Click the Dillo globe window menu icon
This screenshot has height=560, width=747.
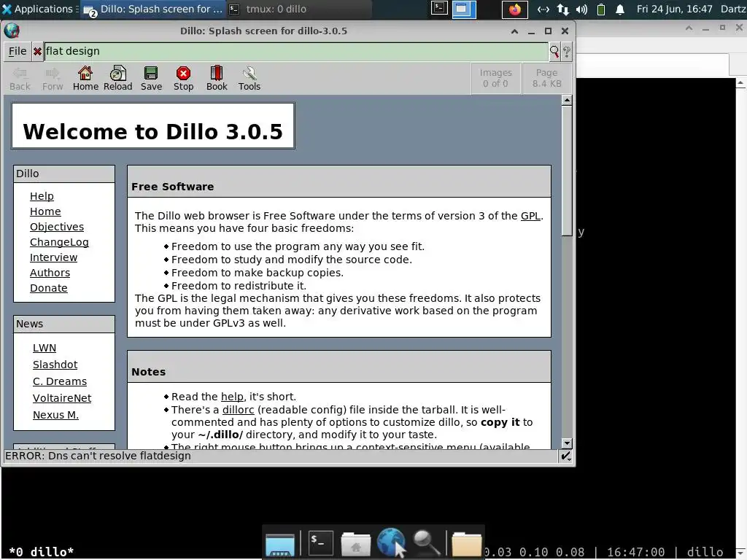[x=12, y=31]
